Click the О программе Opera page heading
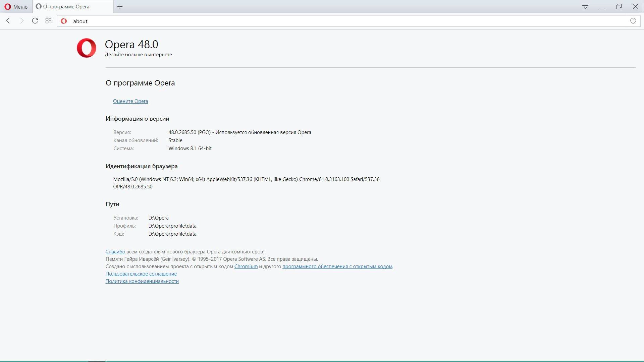 pyautogui.click(x=140, y=83)
